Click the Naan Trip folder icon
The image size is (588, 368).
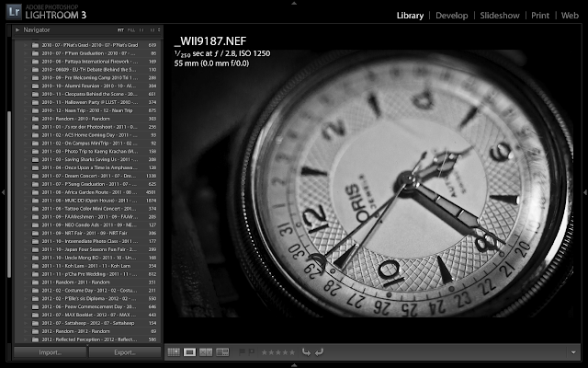tap(35, 110)
